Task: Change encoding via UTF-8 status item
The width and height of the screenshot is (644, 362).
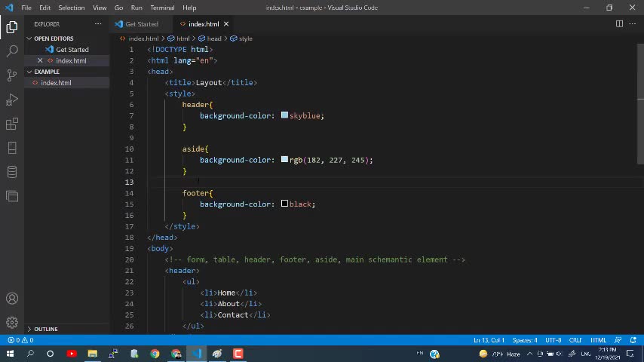Action: (554, 340)
